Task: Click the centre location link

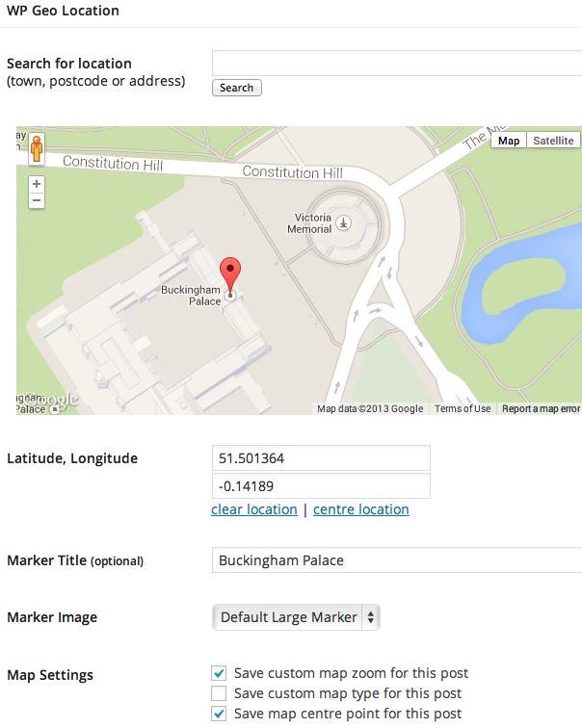Action: (361, 509)
